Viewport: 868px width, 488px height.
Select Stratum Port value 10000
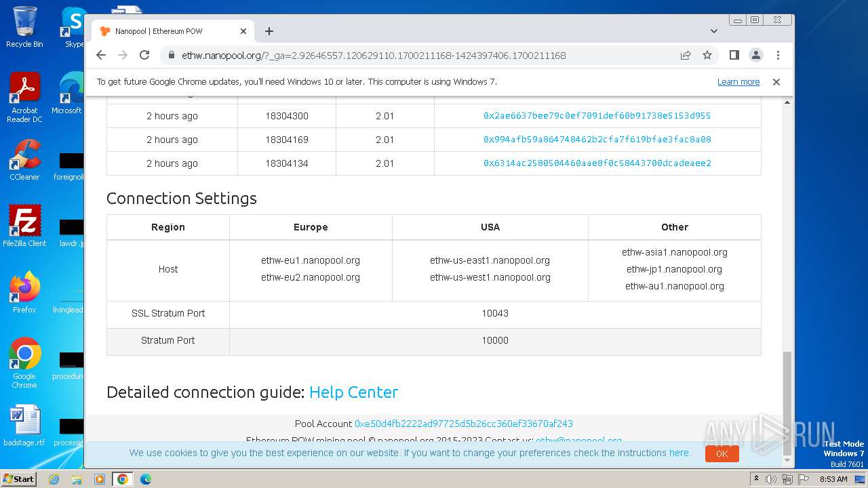[x=495, y=340]
